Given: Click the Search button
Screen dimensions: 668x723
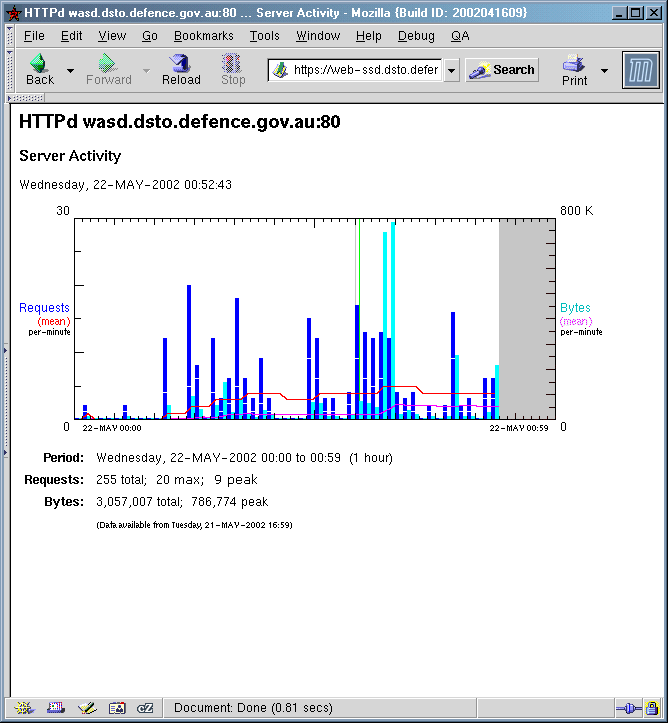Looking at the screenshot, I should click(x=502, y=70).
